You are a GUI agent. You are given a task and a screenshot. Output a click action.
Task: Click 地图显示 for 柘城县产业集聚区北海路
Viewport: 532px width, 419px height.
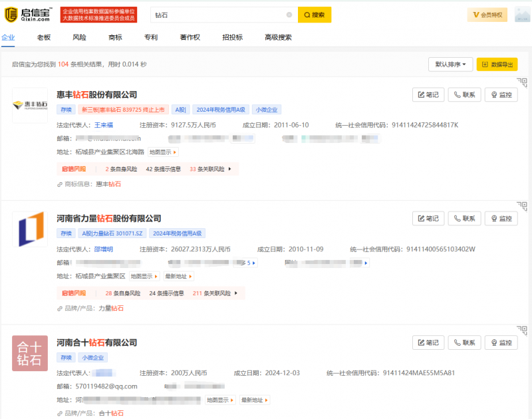tap(163, 152)
